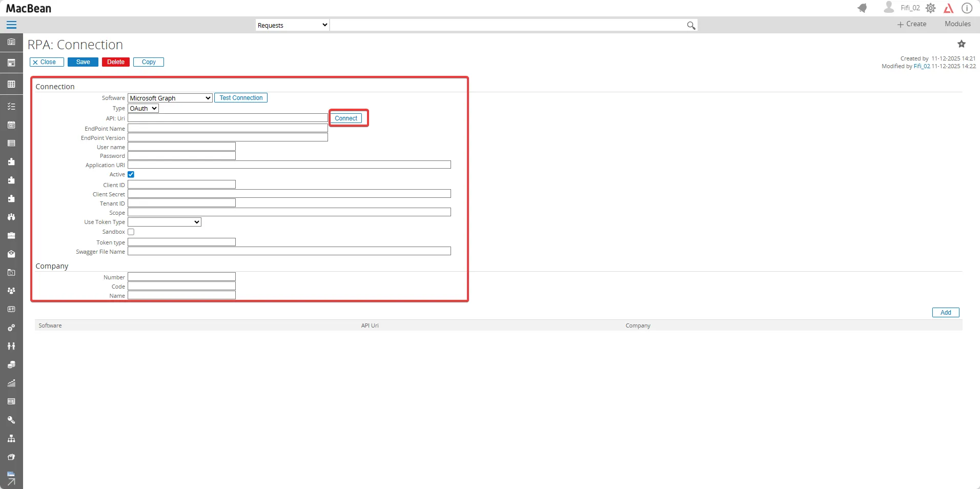Image resolution: width=980 pixels, height=489 pixels.
Task: Uncheck the Active checkbox
Action: (x=131, y=175)
